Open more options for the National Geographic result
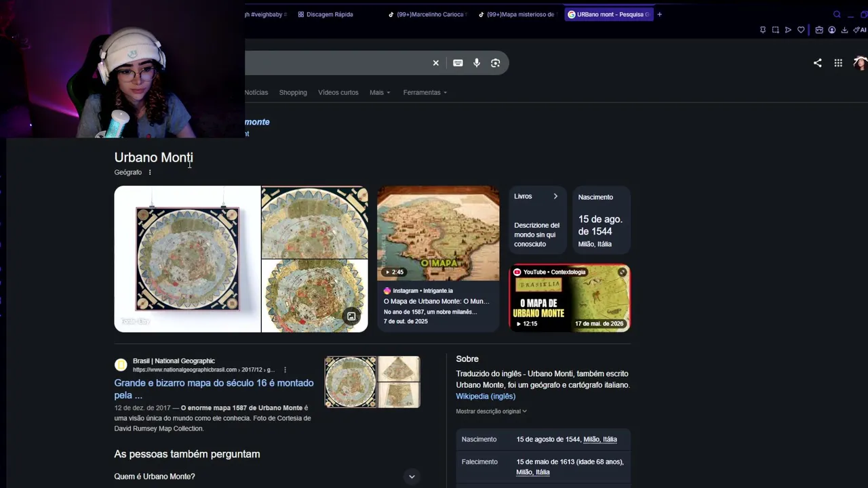 click(x=285, y=370)
